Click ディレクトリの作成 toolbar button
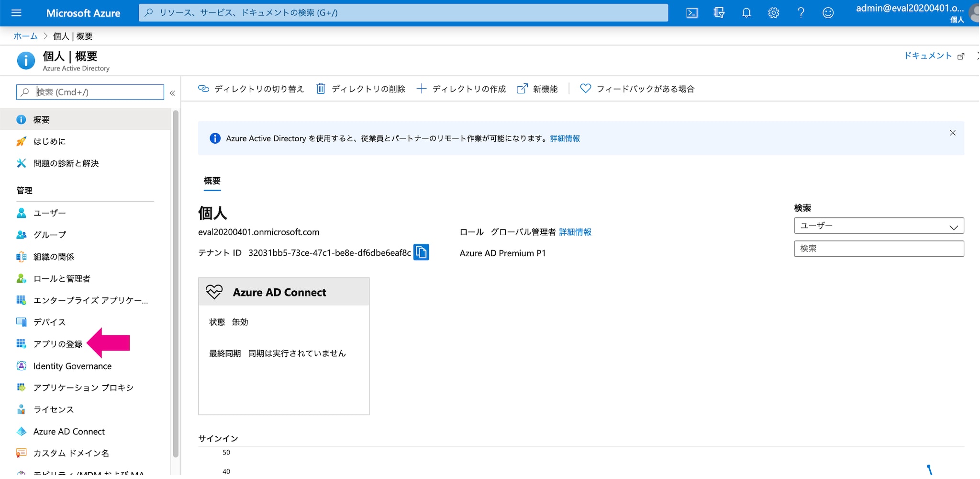 [x=461, y=89]
